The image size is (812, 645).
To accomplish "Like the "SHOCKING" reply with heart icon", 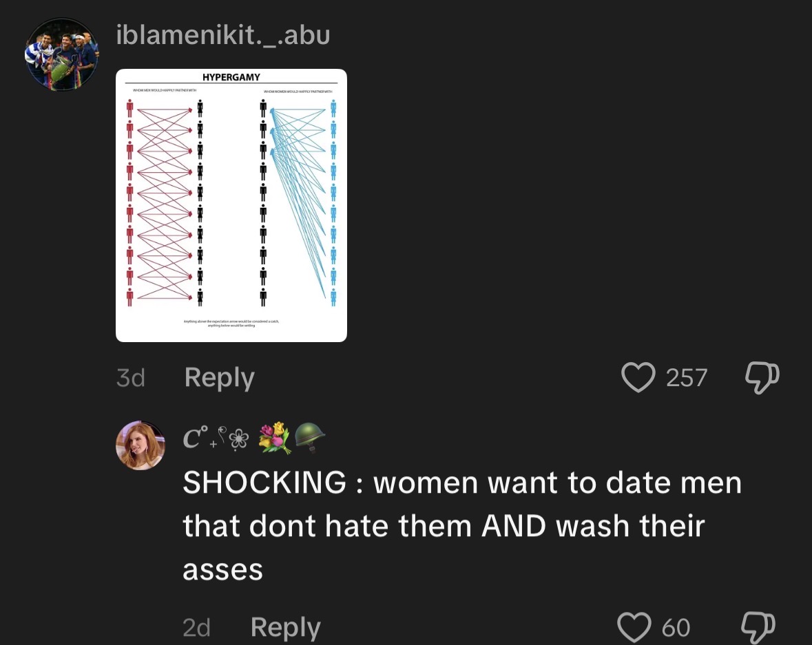I will [x=634, y=626].
